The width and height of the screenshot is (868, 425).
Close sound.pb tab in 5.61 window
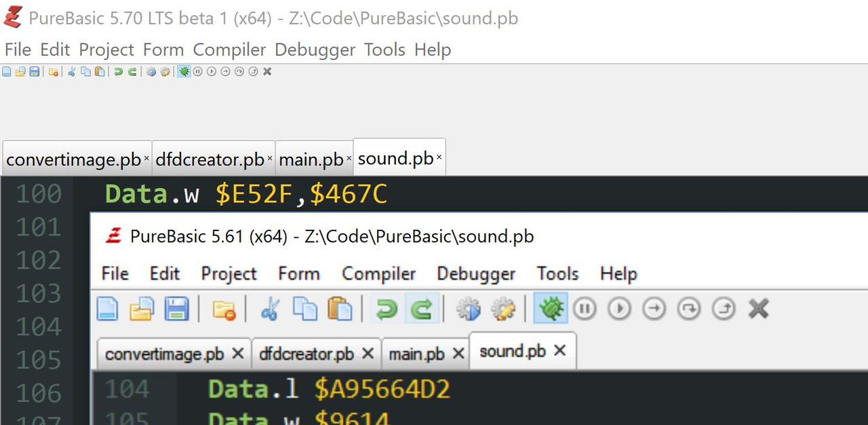click(559, 350)
